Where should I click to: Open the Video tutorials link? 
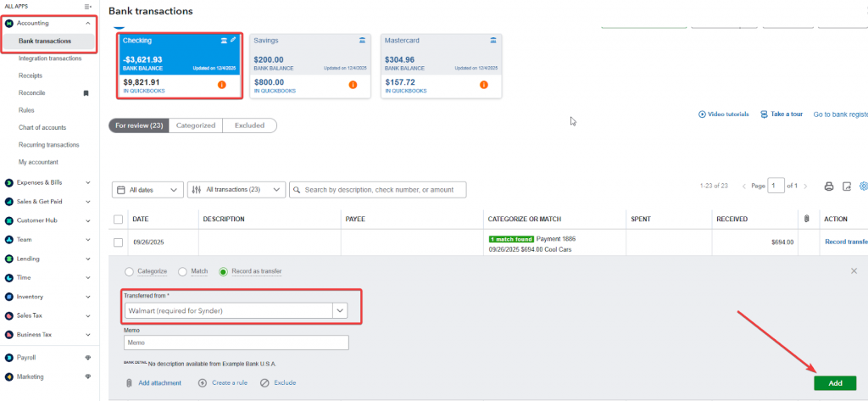(723, 114)
